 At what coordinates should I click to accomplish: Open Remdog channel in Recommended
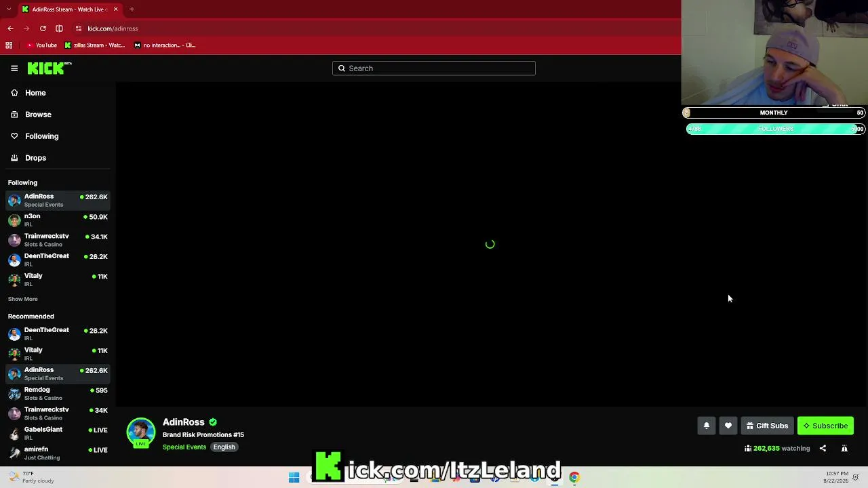pos(58,393)
